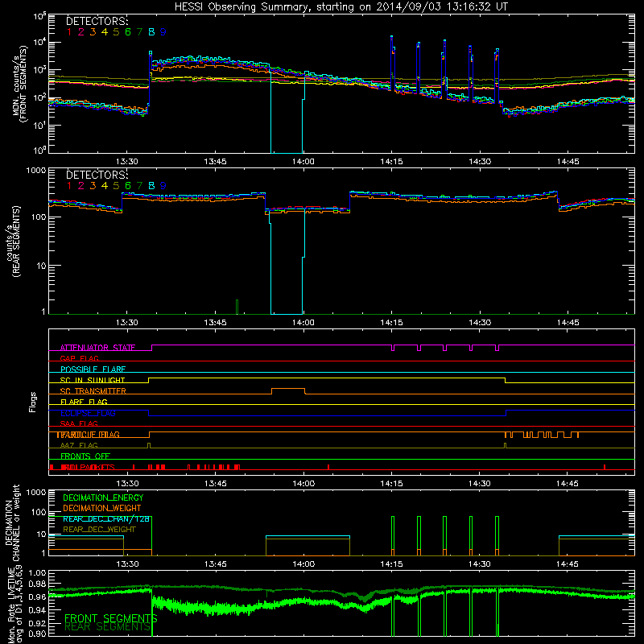Click red detector 1 in rear segments legend
This screenshot has height=644, width=644.
[x=69, y=186]
